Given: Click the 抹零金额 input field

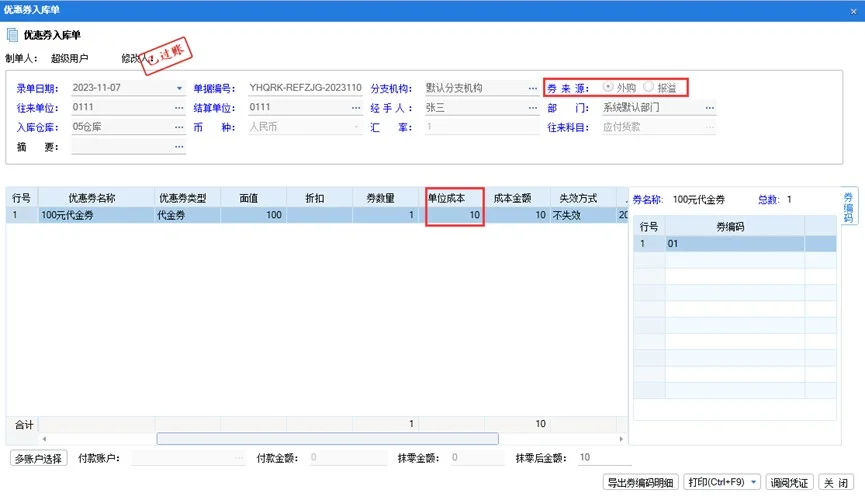Looking at the screenshot, I should pos(477,458).
